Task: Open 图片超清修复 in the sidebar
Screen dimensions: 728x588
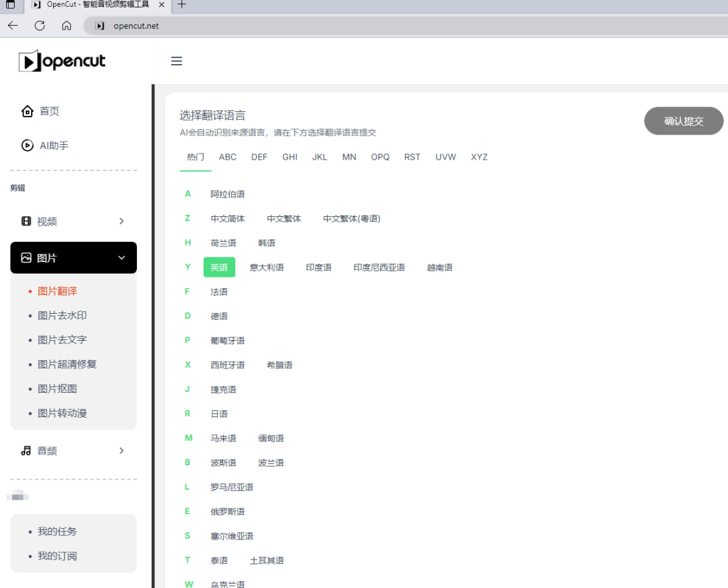Action: pos(67,364)
